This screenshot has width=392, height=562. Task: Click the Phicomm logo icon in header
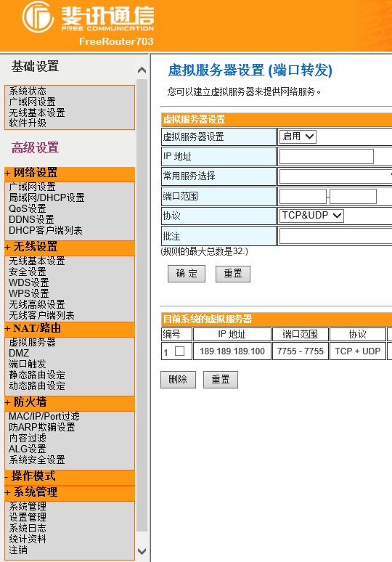pyautogui.click(x=38, y=17)
